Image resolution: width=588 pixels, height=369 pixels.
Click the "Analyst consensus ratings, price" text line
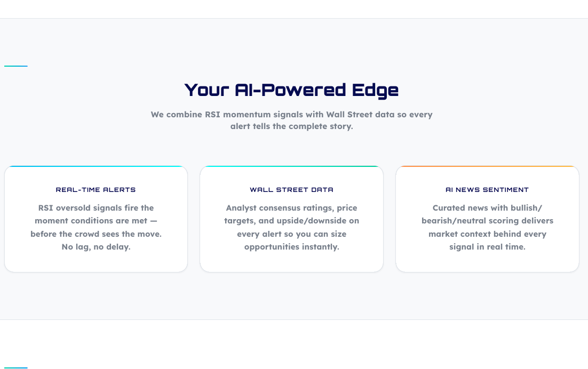coord(291,208)
